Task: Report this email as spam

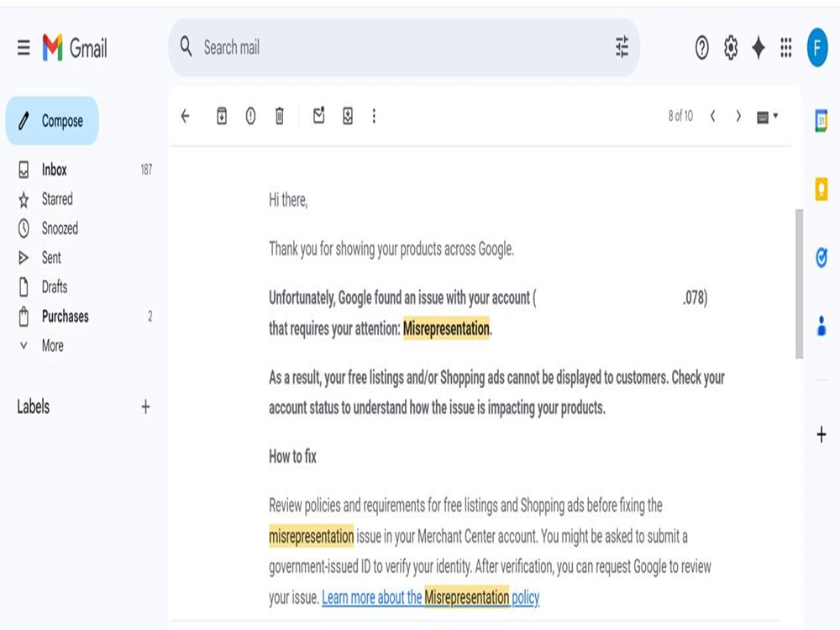Action: pyautogui.click(x=250, y=116)
